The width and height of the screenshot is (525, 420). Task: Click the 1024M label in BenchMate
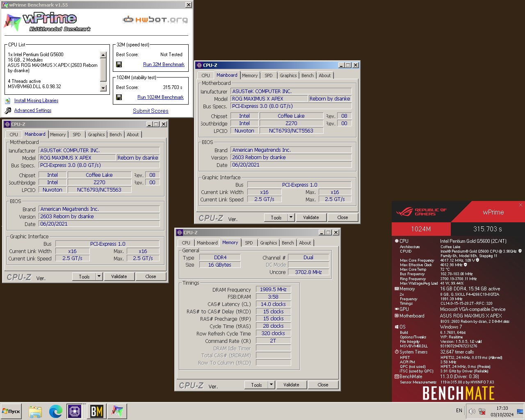421,229
